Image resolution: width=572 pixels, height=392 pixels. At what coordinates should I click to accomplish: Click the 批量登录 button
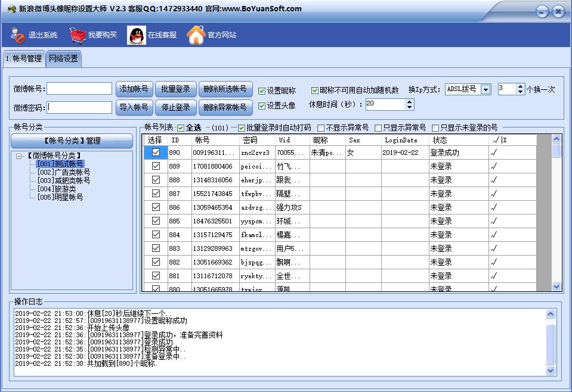[x=176, y=89]
